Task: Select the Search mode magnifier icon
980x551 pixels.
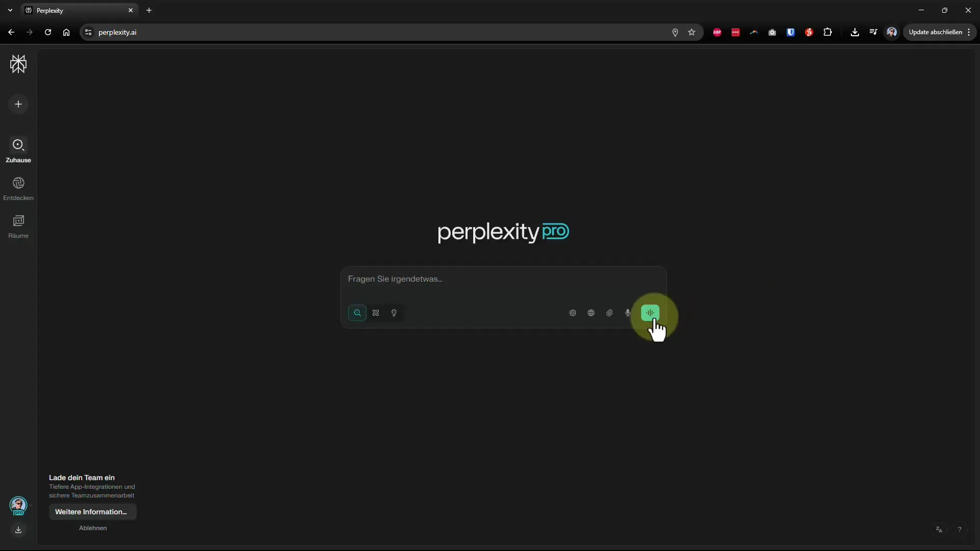Action: coord(357,313)
